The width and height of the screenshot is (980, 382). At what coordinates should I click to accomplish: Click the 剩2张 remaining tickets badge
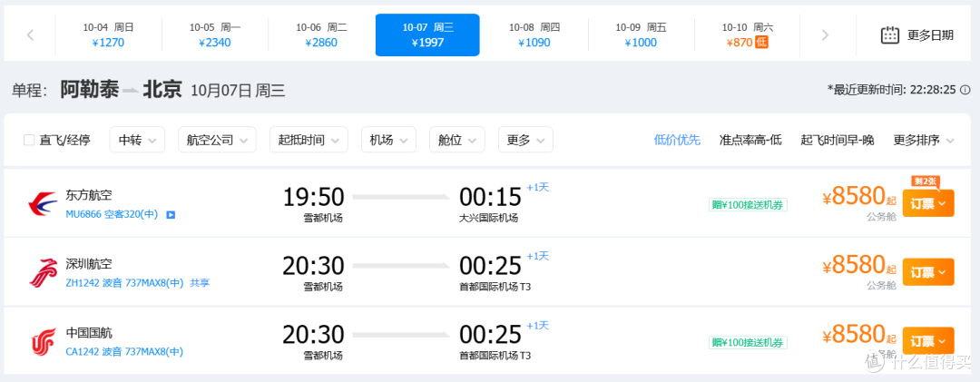click(x=926, y=182)
